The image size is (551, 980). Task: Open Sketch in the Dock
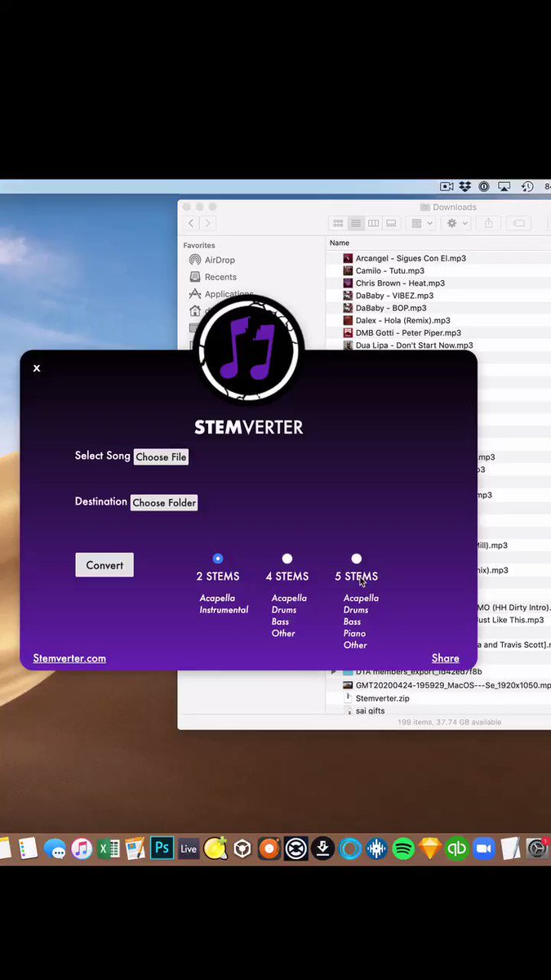click(x=430, y=849)
